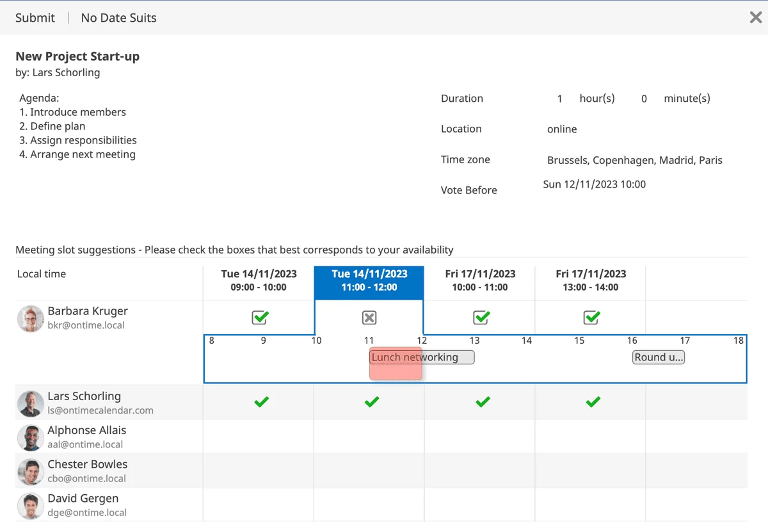Click Barbara Kruger's avatar photo
This screenshot has height=532, width=768.
pos(30,318)
